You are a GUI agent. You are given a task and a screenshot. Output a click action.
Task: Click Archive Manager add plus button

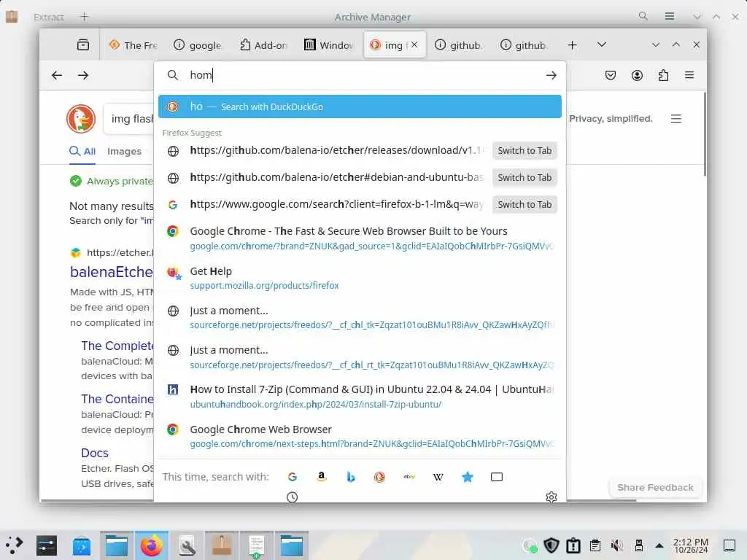point(85,17)
